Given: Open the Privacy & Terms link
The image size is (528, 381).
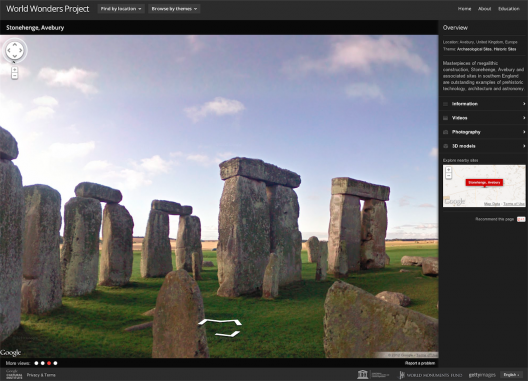Looking at the screenshot, I should point(41,375).
